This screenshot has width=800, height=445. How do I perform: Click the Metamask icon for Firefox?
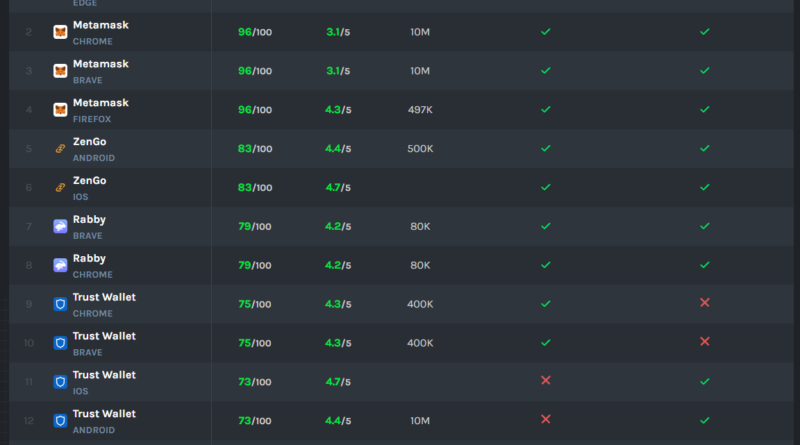(x=60, y=110)
